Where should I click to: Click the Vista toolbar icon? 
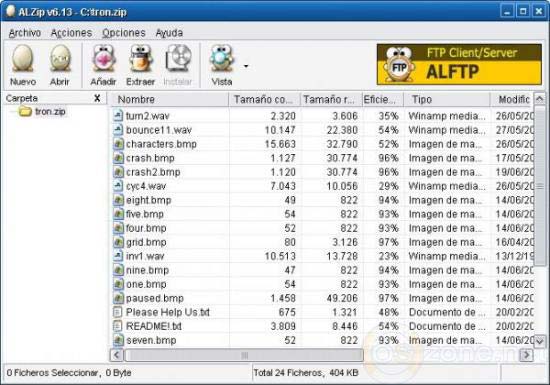tap(221, 59)
